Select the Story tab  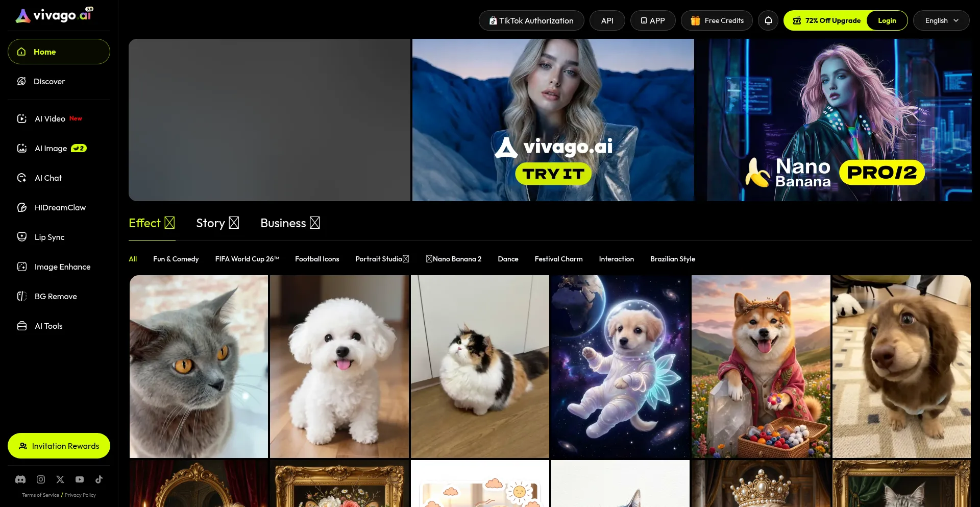pos(217,223)
